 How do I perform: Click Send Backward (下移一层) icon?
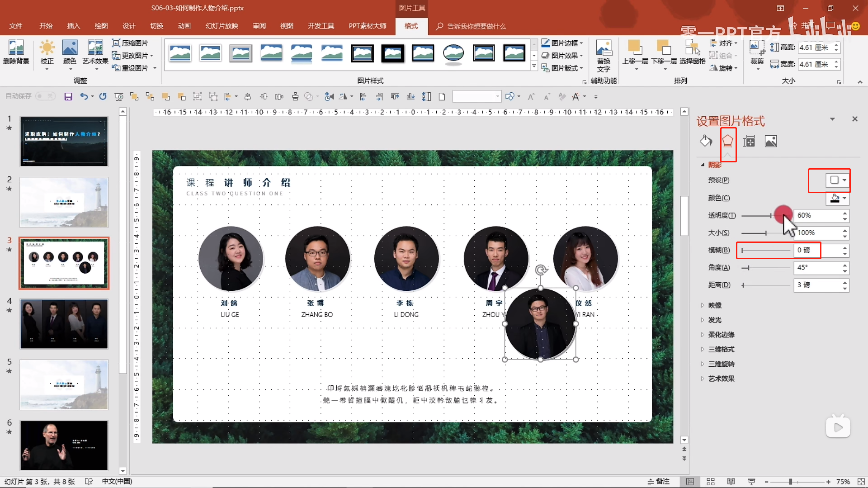click(664, 54)
